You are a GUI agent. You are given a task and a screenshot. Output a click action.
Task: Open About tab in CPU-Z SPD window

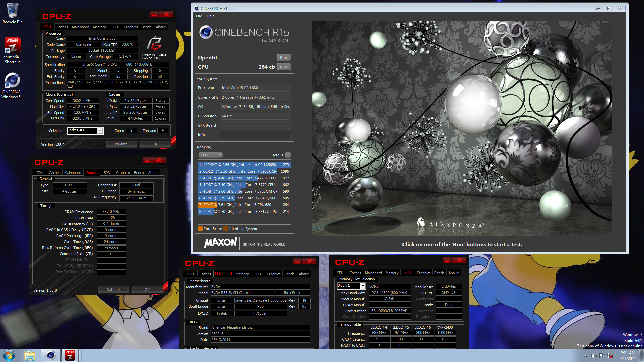pos(453,273)
